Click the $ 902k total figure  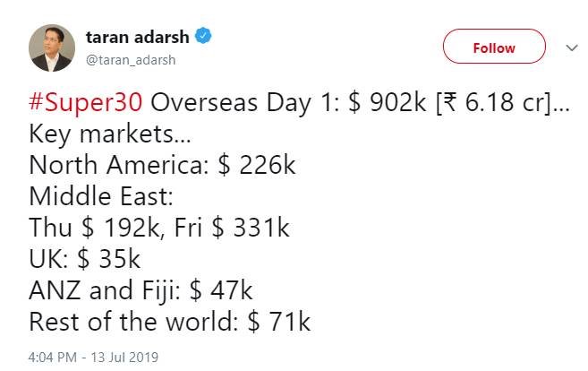tap(388, 102)
